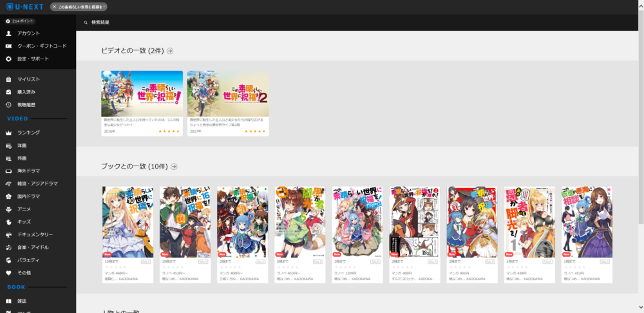Open the 三嶋くろね manga cover

coord(243,222)
